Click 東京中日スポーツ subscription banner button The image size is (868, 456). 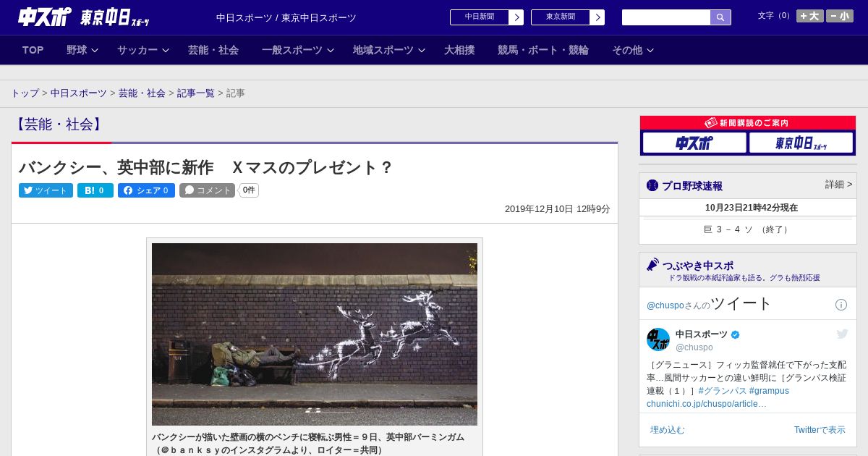point(801,143)
